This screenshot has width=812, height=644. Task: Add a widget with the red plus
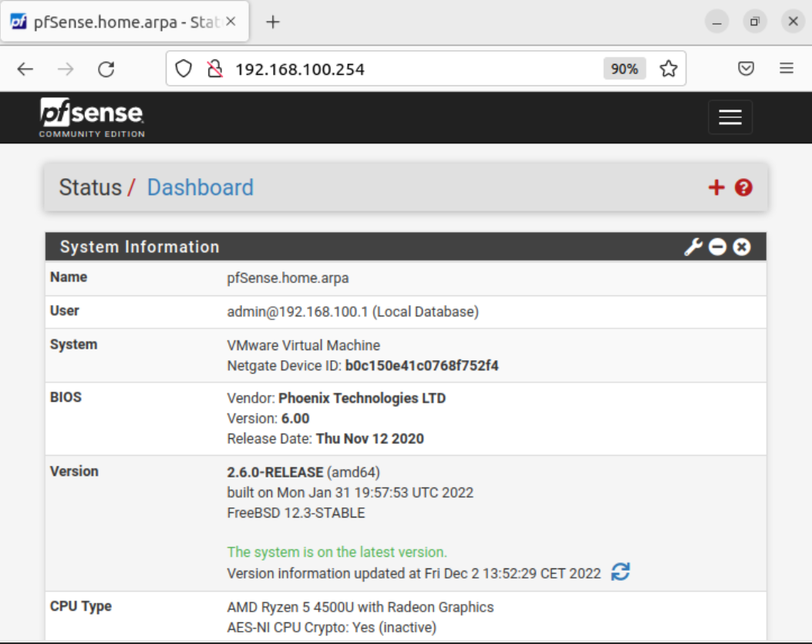716,187
